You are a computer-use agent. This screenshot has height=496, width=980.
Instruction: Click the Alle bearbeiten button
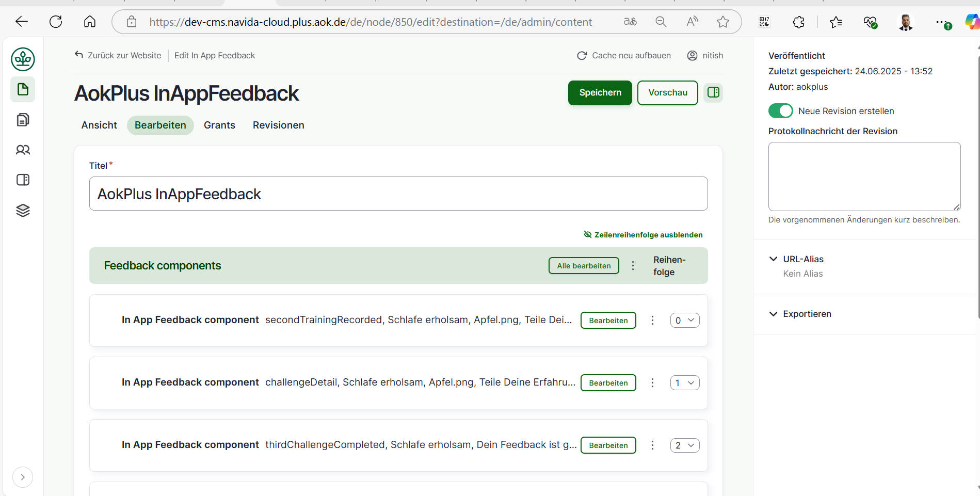point(584,266)
